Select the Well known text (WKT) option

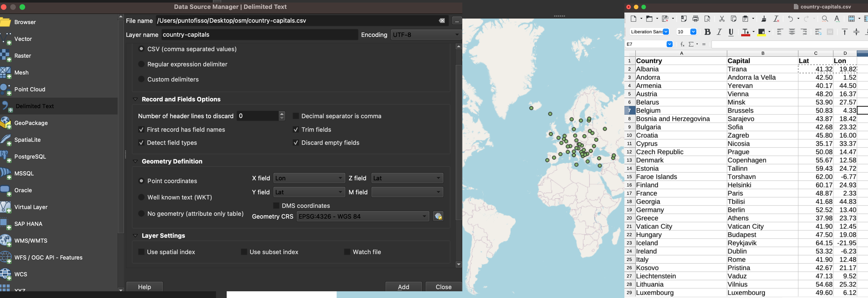[x=142, y=197]
